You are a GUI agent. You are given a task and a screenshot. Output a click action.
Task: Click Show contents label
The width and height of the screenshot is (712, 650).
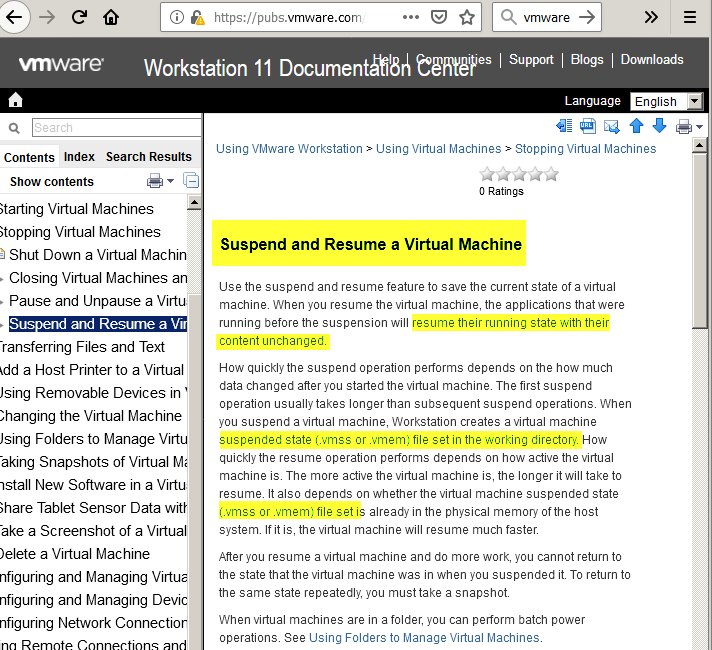coord(52,182)
